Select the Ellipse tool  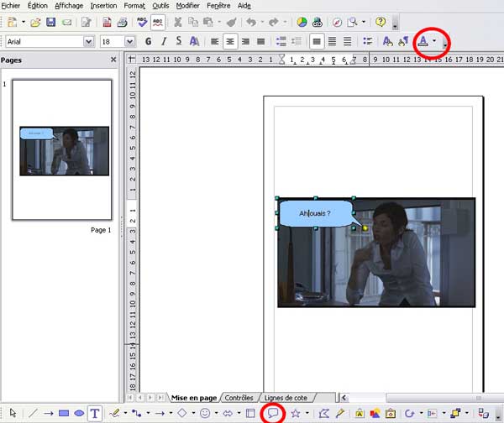pyautogui.click(x=79, y=413)
